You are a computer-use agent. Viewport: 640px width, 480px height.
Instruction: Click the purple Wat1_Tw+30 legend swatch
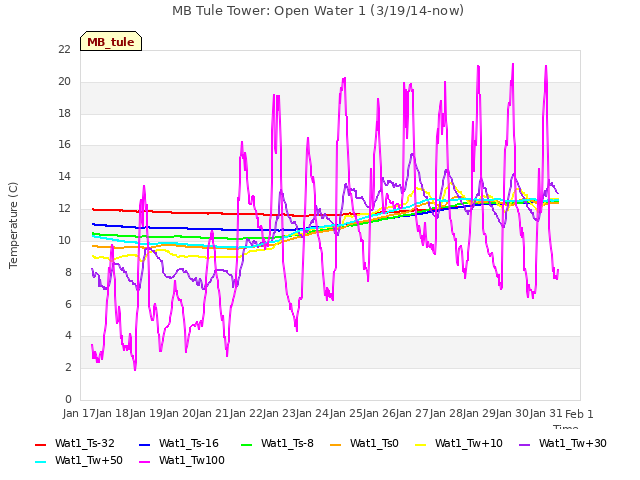click(x=524, y=444)
